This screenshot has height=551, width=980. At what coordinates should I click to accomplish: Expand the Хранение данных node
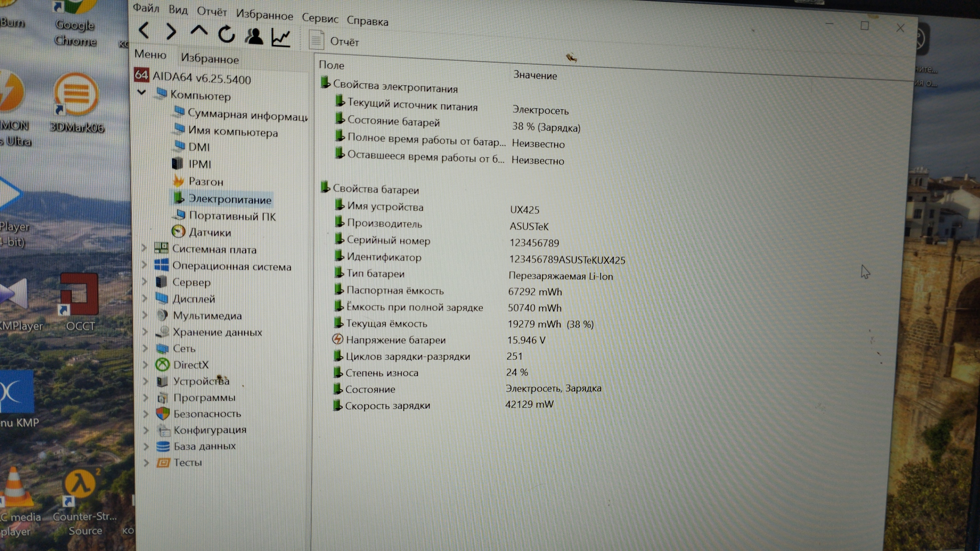click(145, 332)
